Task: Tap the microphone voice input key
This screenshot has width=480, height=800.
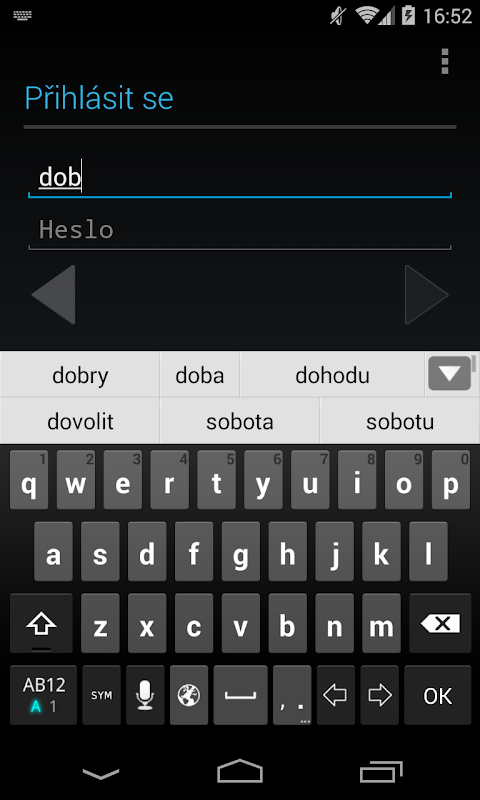Action: click(145, 694)
